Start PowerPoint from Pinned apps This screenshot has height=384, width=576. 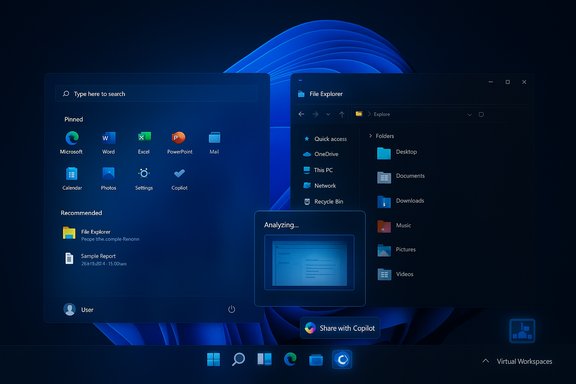(179, 143)
